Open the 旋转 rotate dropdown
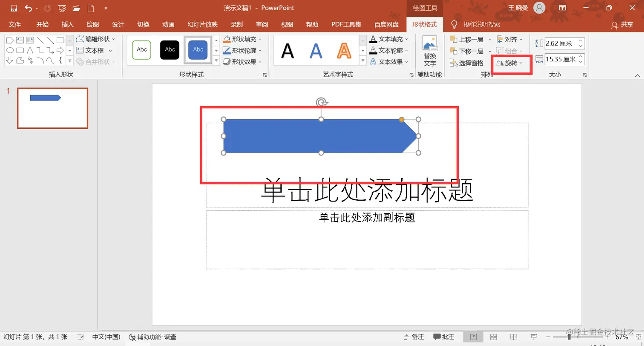 pos(509,63)
